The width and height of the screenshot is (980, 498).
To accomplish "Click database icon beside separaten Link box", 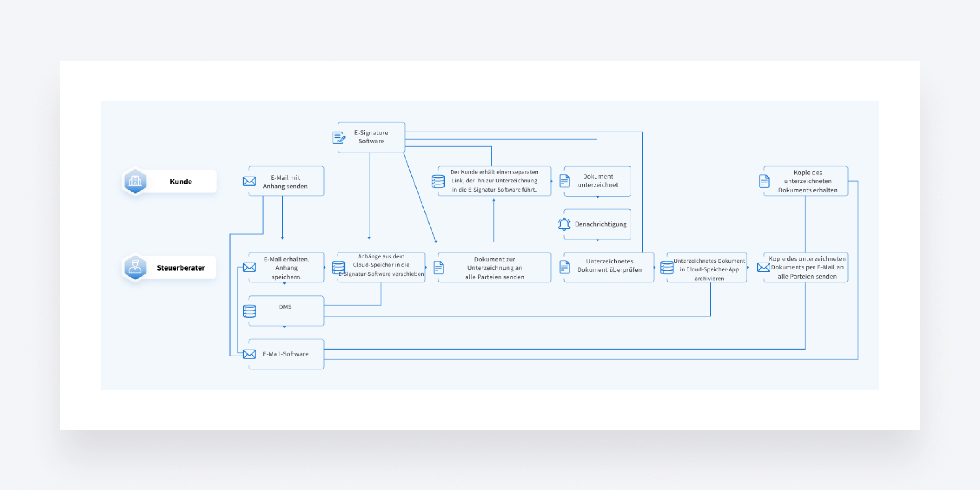I will [x=438, y=181].
